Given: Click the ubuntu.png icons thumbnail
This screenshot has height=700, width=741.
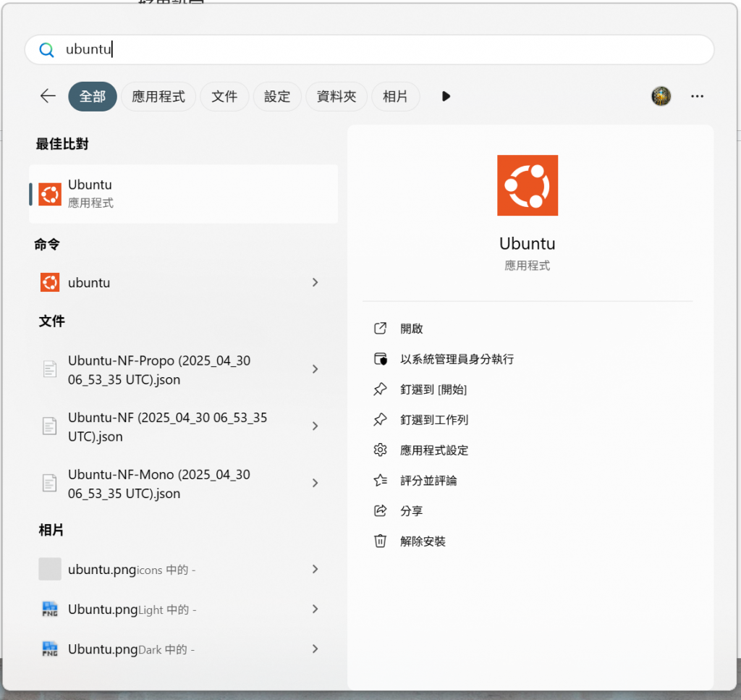Looking at the screenshot, I should click(50, 569).
